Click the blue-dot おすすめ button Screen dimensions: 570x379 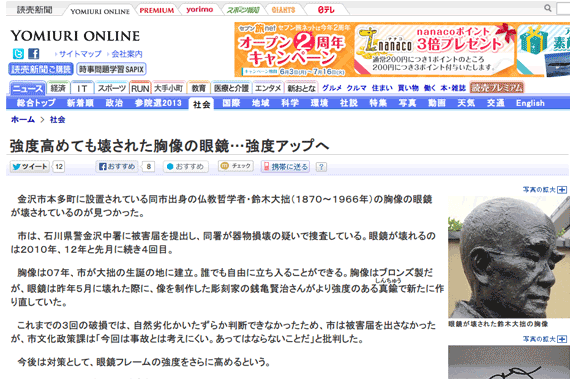(x=186, y=167)
